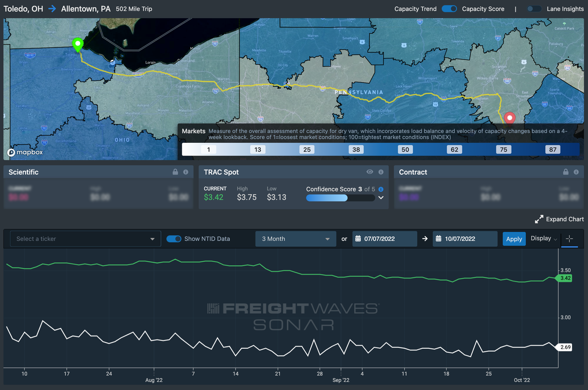Click the arrow between the date fields
588x390 pixels.
425,239
